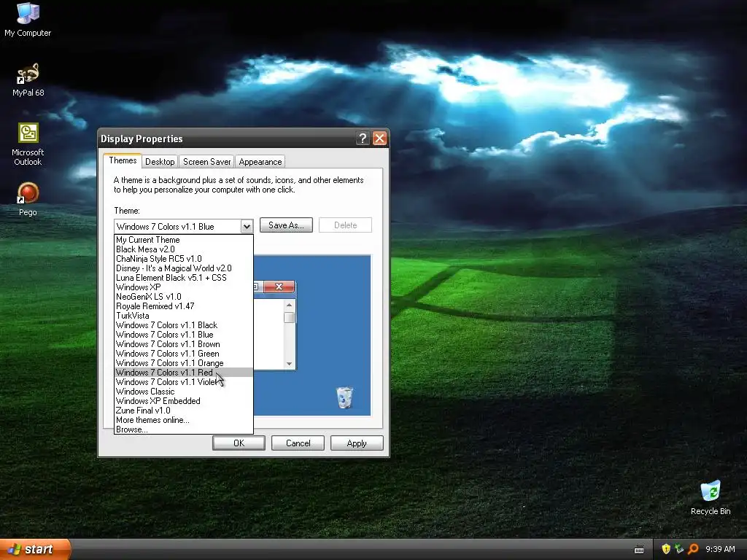Click the OK button
Viewport: 747px width, 560px height.
pyautogui.click(x=239, y=443)
